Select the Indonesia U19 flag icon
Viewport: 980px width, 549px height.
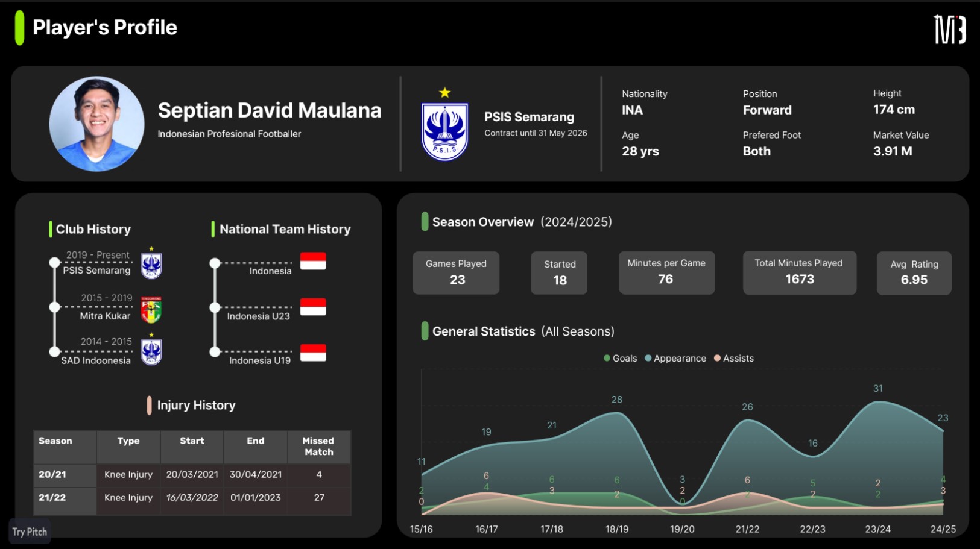[312, 351]
